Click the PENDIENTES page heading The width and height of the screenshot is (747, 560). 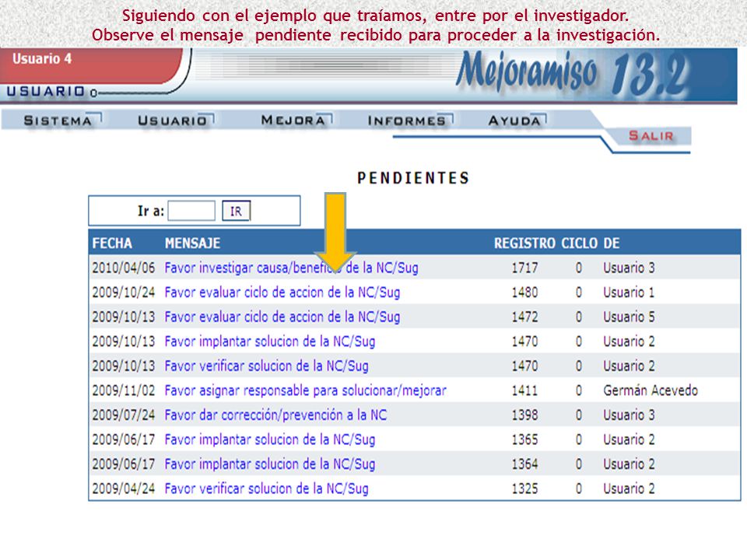pyautogui.click(x=413, y=178)
